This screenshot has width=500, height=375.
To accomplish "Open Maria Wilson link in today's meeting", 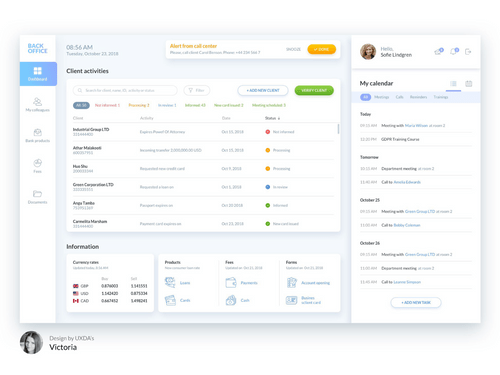I will click(416, 126).
